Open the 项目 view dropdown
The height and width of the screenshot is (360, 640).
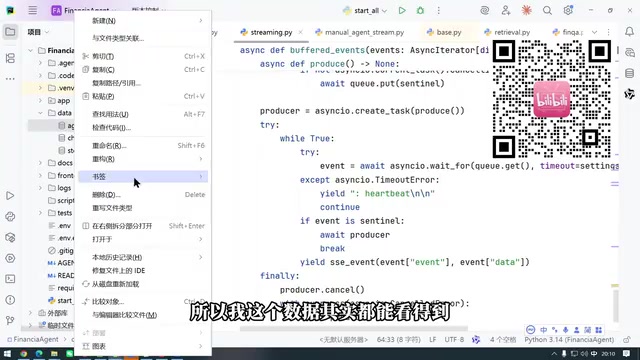point(38,32)
